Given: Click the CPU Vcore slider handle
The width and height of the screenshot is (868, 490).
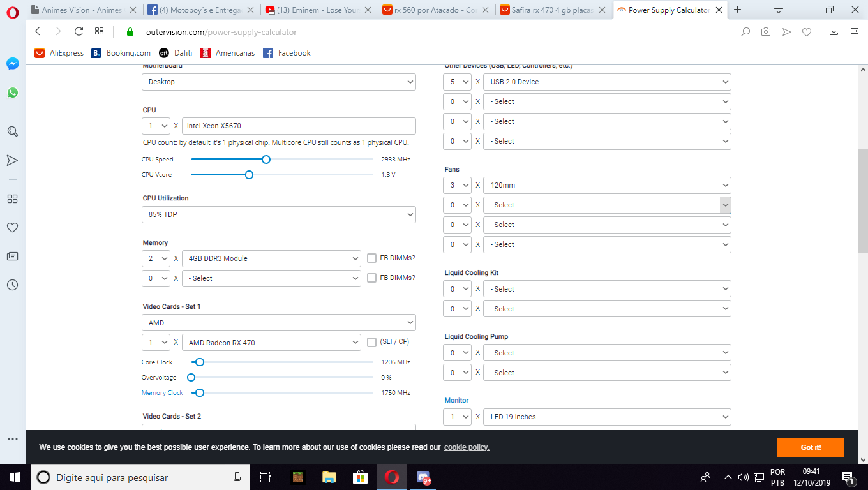Looking at the screenshot, I should (x=249, y=175).
